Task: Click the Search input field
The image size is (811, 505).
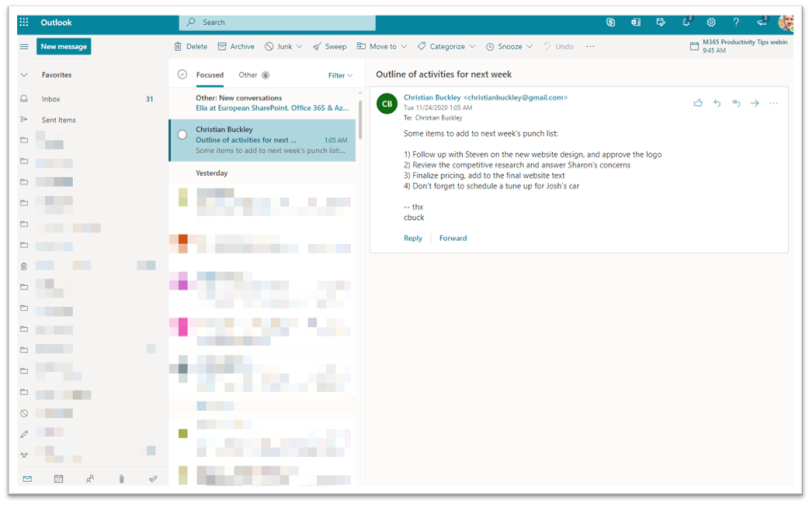Action: [x=277, y=22]
